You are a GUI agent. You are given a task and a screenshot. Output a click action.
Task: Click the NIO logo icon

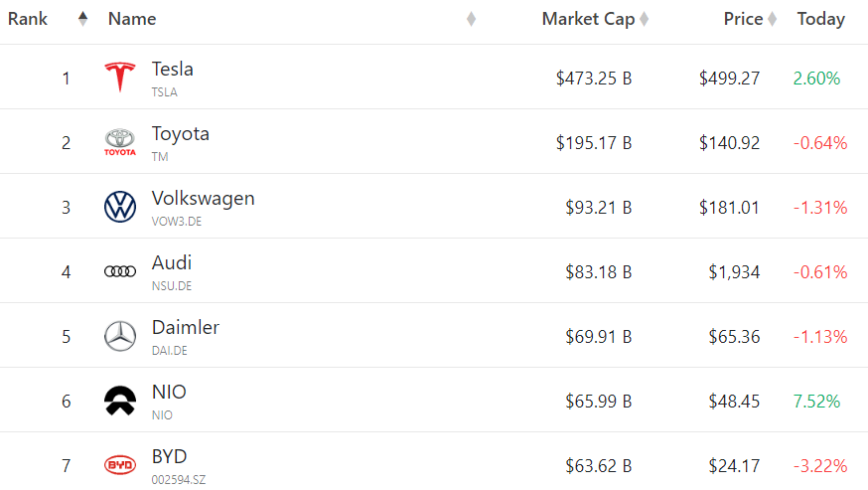coord(120,401)
